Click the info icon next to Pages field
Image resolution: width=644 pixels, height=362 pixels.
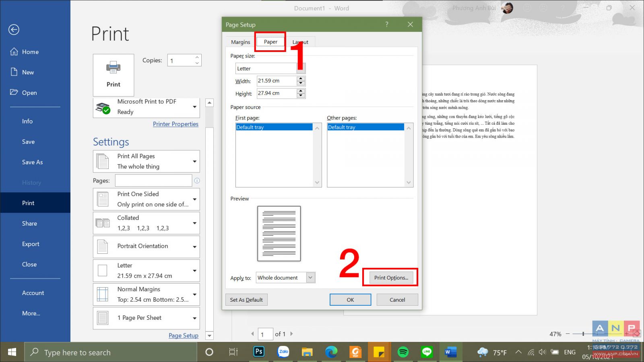pyautogui.click(x=197, y=181)
